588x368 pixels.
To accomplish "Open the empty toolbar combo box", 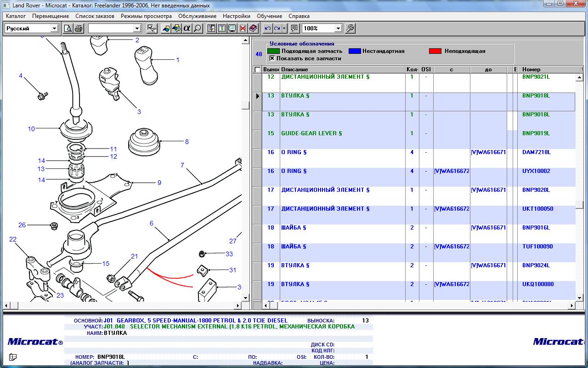I will click(x=136, y=29).
